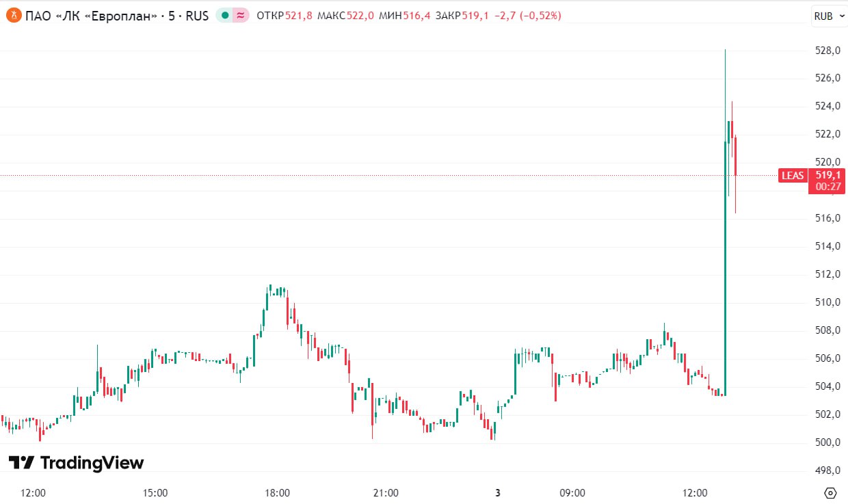Image resolution: width=848 pixels, height=504 pixels.
Task: Click the 21:00 label on time axis
Action: click(386, 493)
